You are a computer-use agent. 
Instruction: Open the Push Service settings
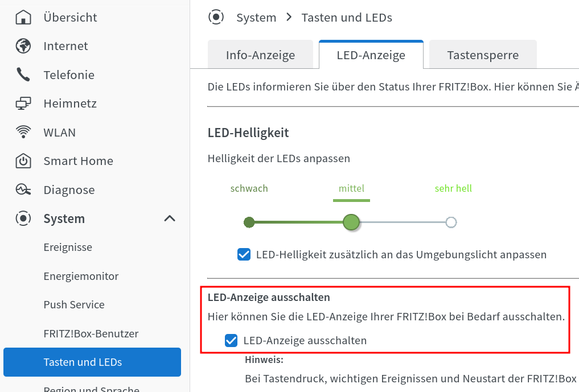tap(74, 305)
